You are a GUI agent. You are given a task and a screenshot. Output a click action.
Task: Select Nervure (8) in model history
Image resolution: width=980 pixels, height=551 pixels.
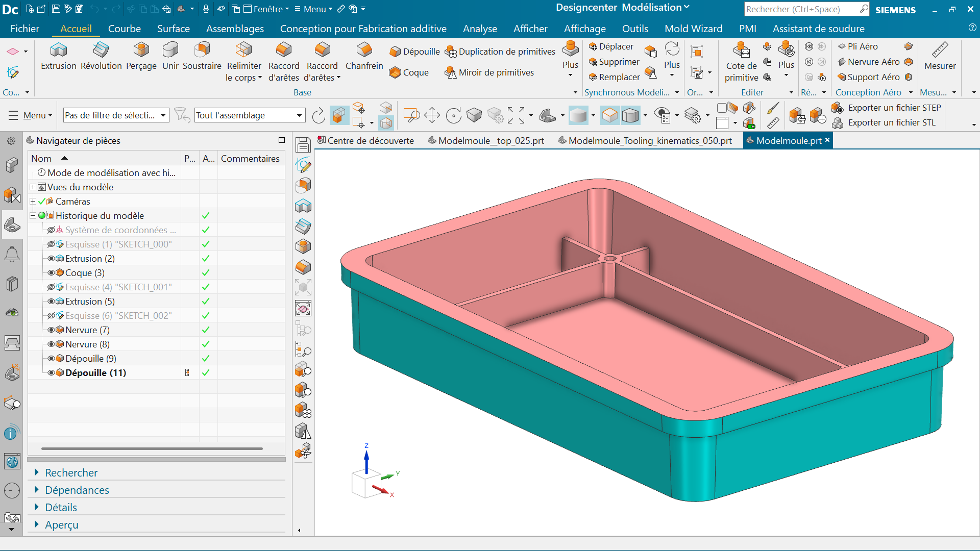pyautogui.click(x=87, y=344)
